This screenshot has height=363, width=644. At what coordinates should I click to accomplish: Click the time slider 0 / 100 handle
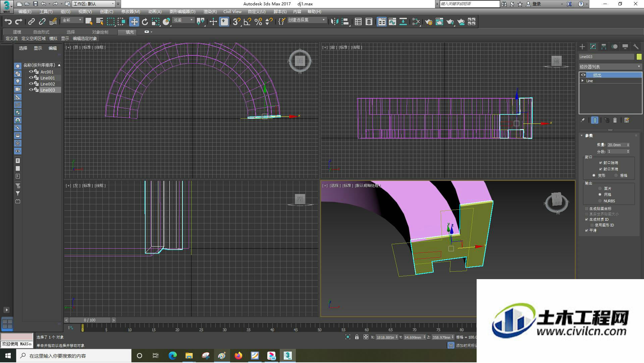coord(90,320)
